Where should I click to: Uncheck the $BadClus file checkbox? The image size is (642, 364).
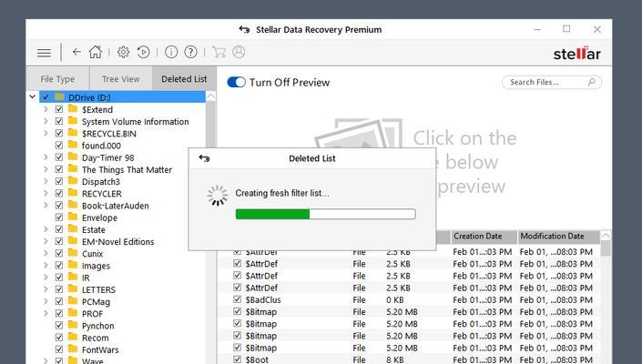(237, 299)
